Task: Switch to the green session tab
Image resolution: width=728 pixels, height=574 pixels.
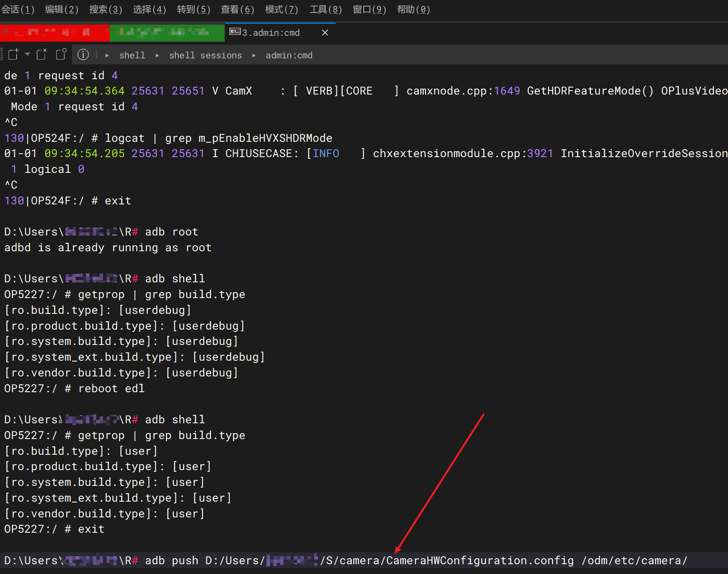Action: pos(167,32)
